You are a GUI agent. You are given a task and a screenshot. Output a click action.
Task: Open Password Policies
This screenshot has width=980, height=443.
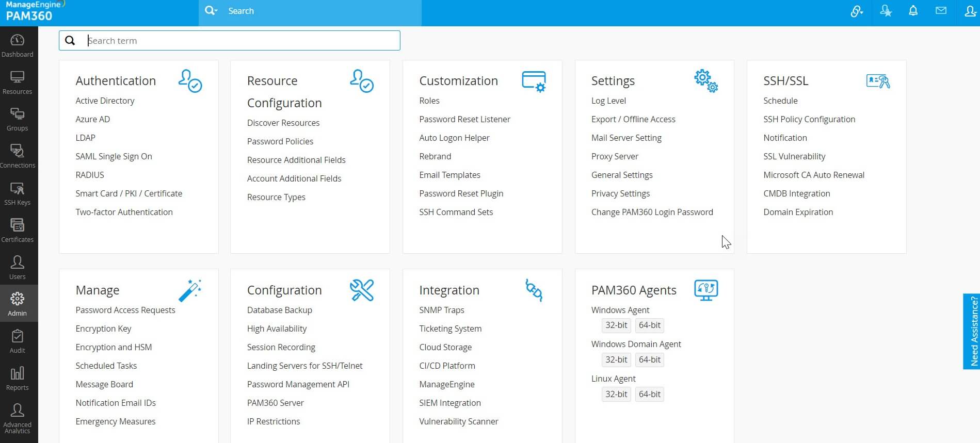(x=280, y=141)
